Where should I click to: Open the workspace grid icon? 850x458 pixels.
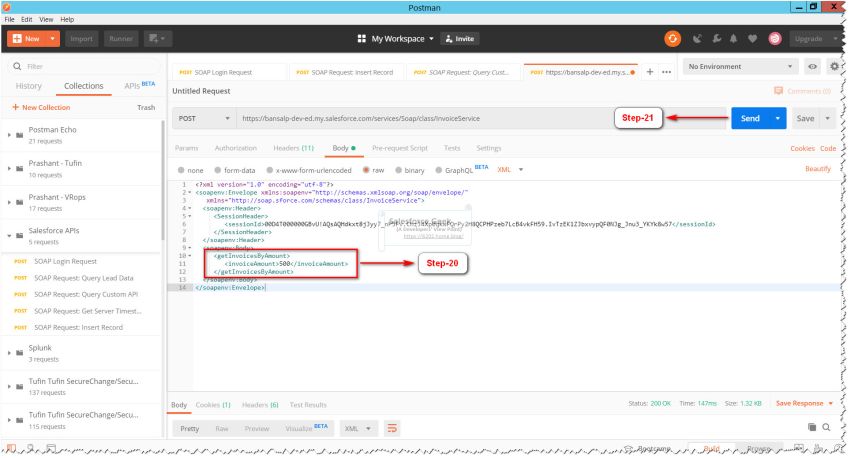click(x=362, y=38)
